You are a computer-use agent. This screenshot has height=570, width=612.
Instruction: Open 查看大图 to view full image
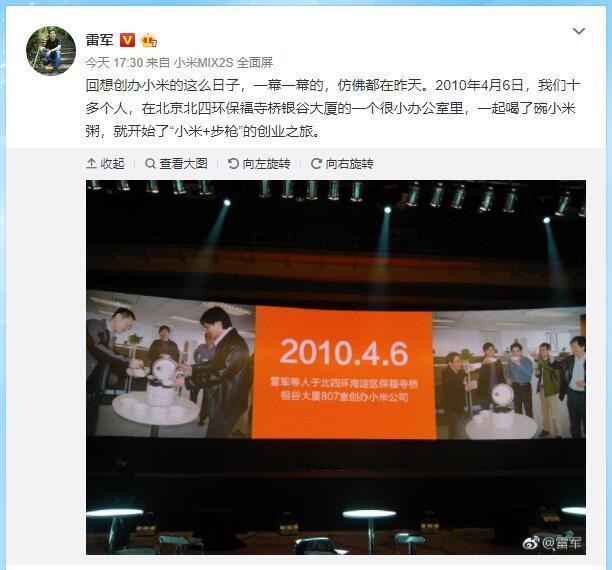[x=176, y=163]
